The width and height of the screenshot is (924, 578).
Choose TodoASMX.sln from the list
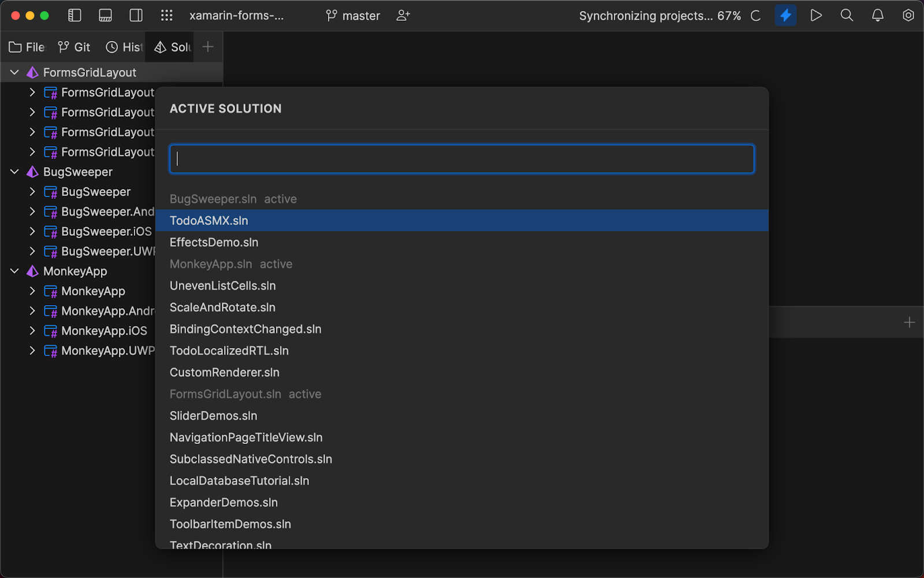pos(462,220)
